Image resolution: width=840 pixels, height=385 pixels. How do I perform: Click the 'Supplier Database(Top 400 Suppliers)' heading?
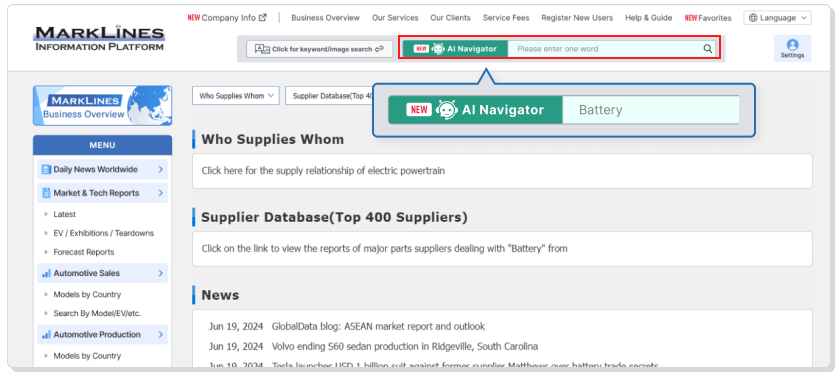click(334, 217)
